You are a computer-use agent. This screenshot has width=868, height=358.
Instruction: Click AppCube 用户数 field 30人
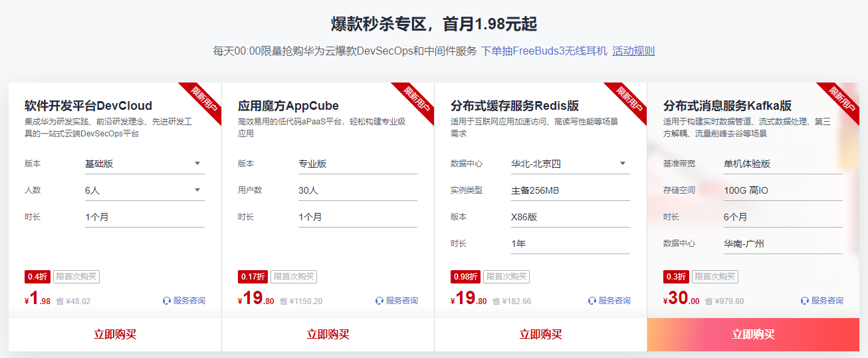[x=358, y=190]
